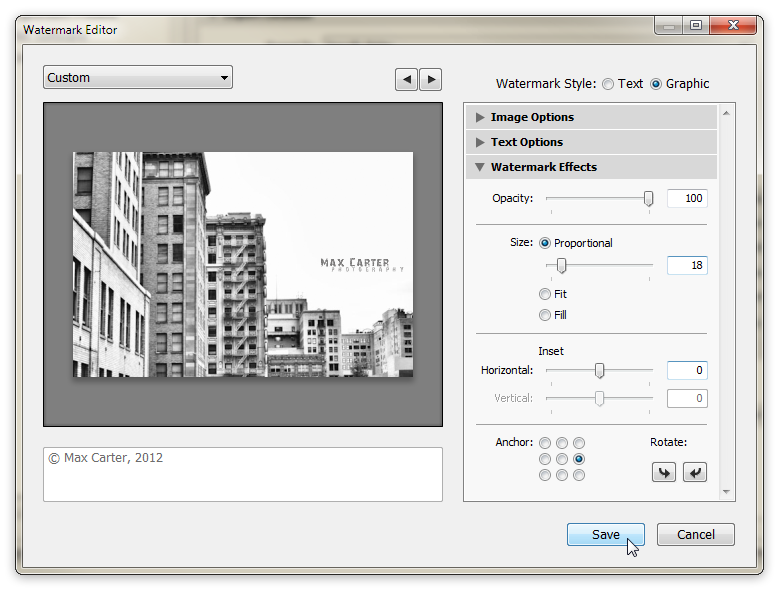This screenshot has height=590, width=779.
Task: Click the Proportional size slider handle
Action: pos(561,265)
